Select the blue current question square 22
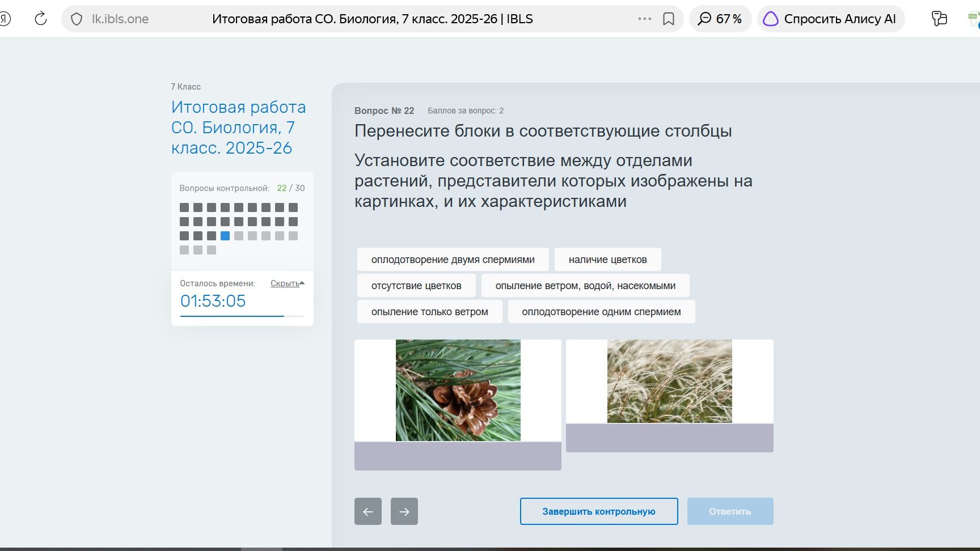The width and height of the screenshot is (980, 551). (x=225, y=236)
